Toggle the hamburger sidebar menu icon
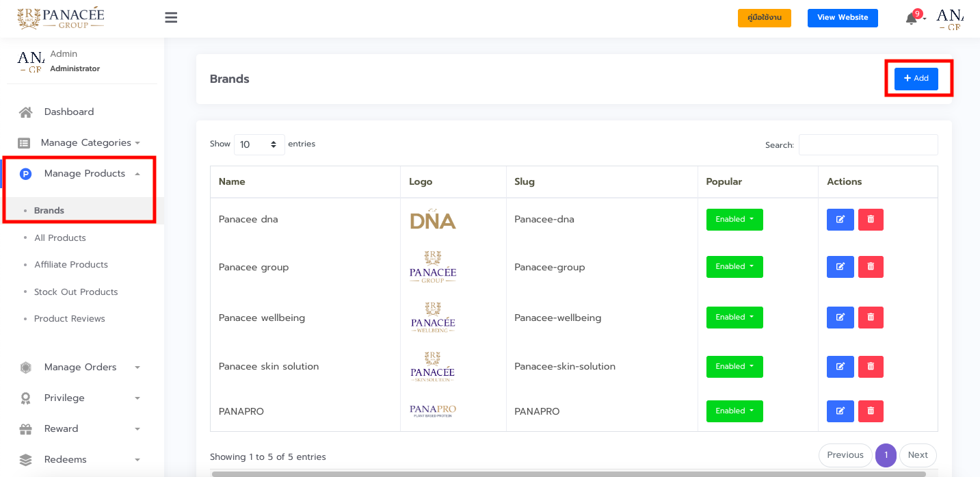This screenshot has height=477, width=980. [171, 18]
